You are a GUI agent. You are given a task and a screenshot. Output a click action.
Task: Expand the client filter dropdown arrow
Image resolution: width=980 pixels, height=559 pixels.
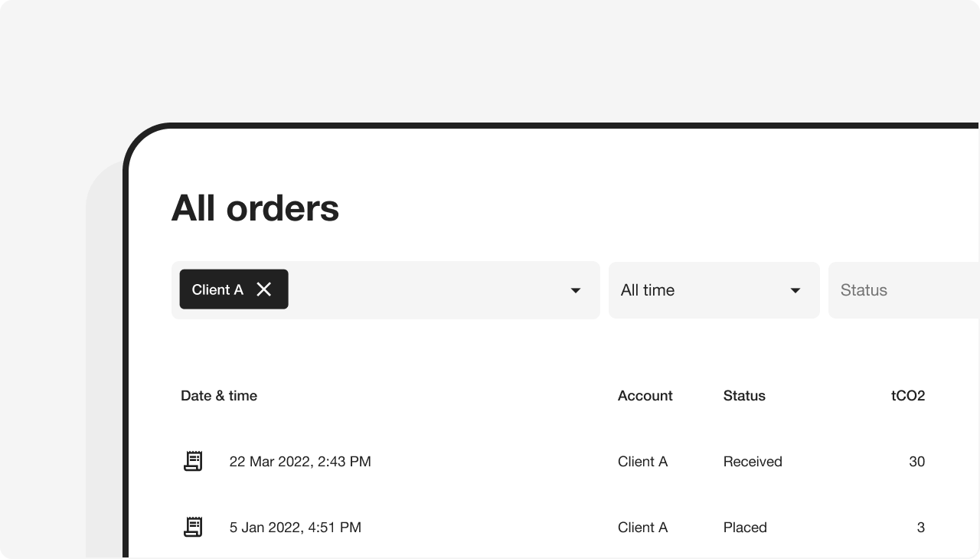[x=576, y=290]
